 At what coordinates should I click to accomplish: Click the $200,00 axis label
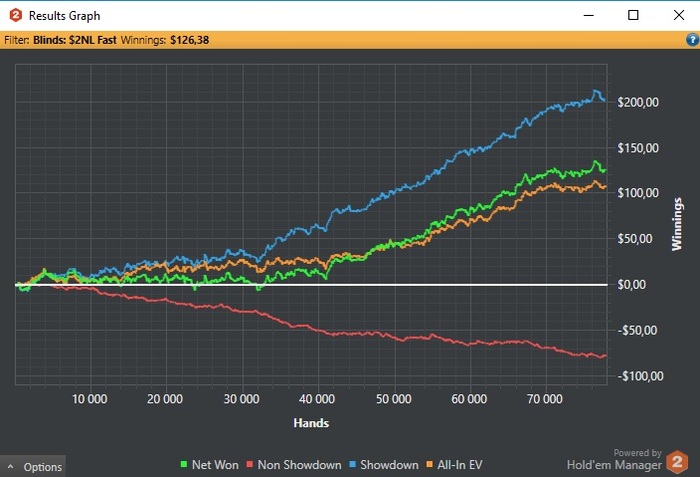click(638, 102)
